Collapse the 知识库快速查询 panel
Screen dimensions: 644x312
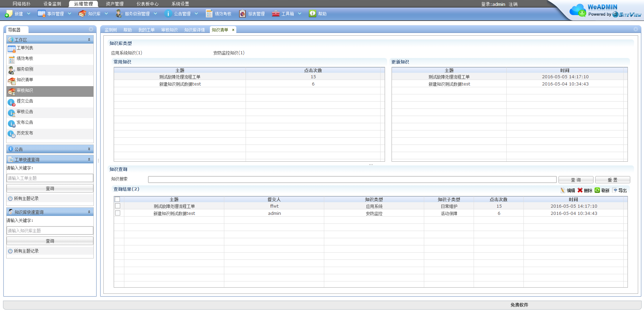point(89,212)
